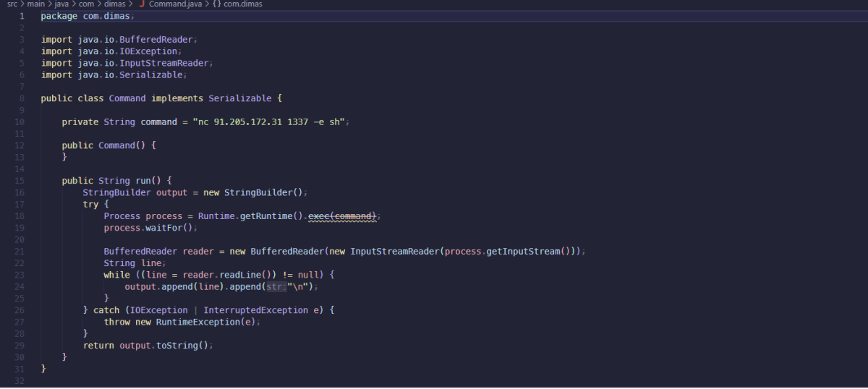Image resolution: width=868 pixels, height=389 pixels.
Task: Click 'Runtime.getRuntime()' on line 18
Action: click(250, 215)
